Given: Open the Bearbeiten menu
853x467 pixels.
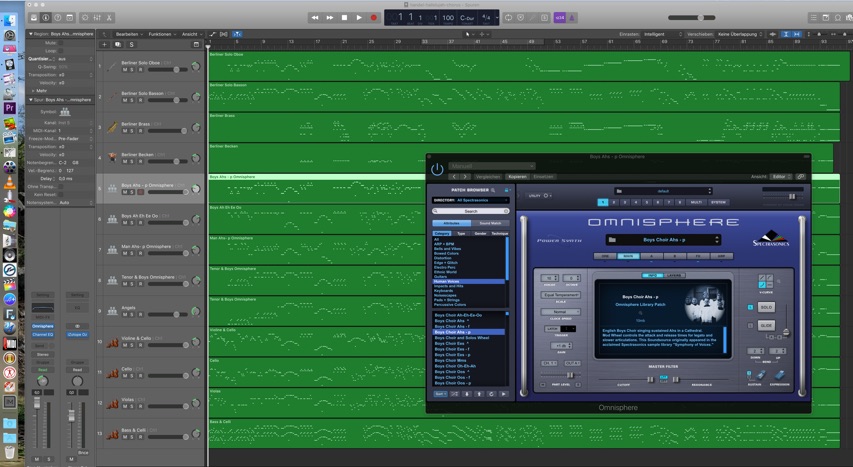Looking at the screenshot, I should click(x=127, y=33).
